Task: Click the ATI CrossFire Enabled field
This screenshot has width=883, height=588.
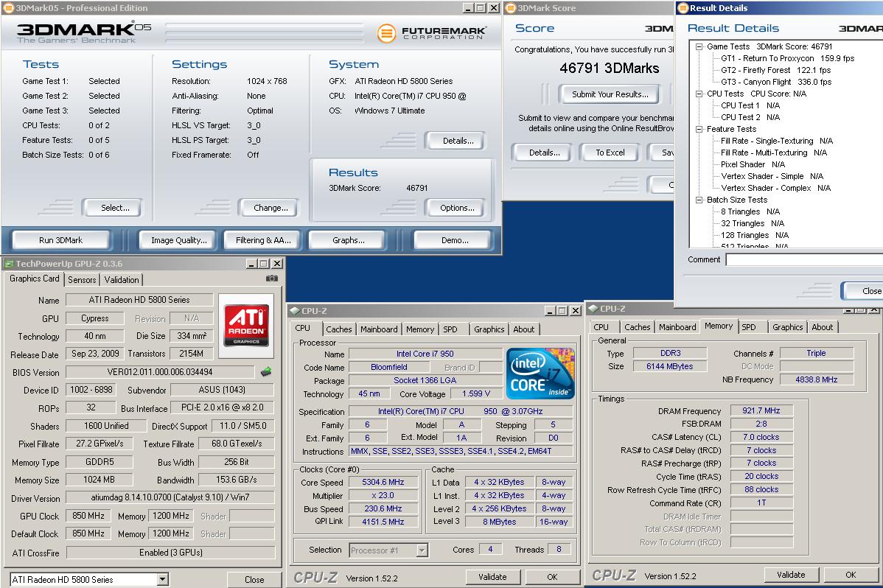Action: coord(171,553)
